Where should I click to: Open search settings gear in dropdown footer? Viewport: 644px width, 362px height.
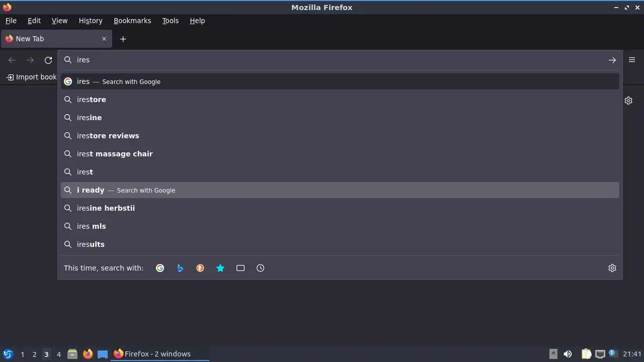612,268
